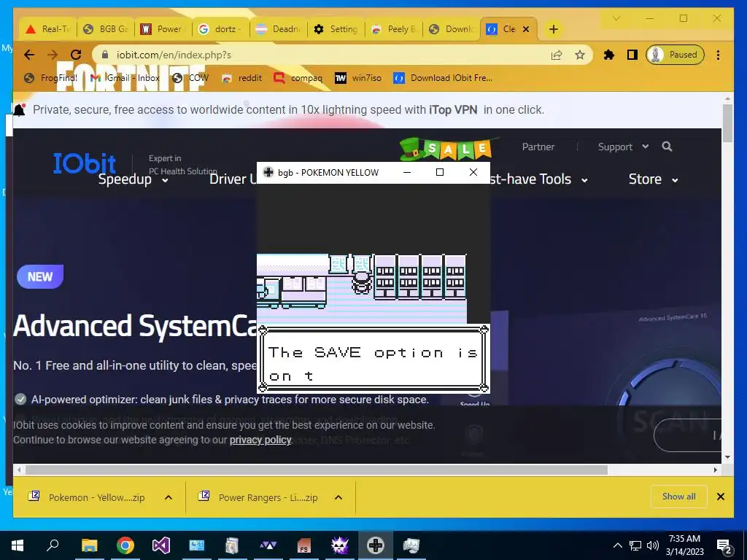Switch to the BGB Ga tab

pyautogui.click(x=106, y=29)
